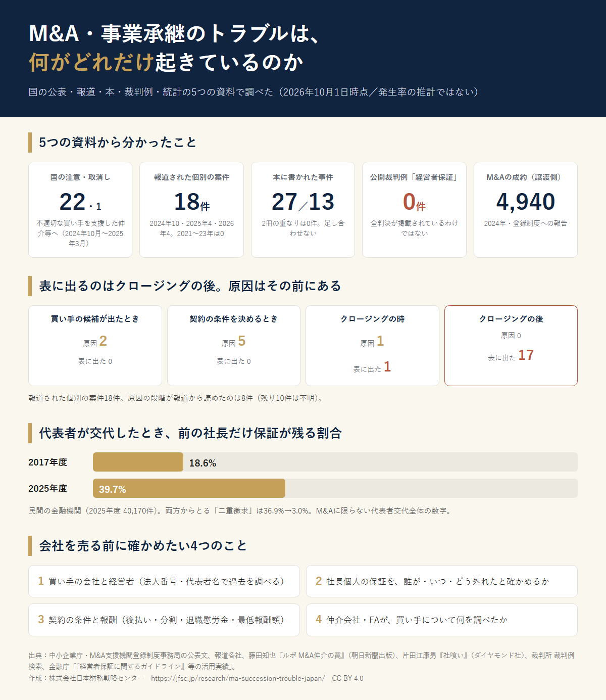Viewport: 606px width, 700px height.
Task: Click stage title "クロージングの後"
Action: pos(511,319)
